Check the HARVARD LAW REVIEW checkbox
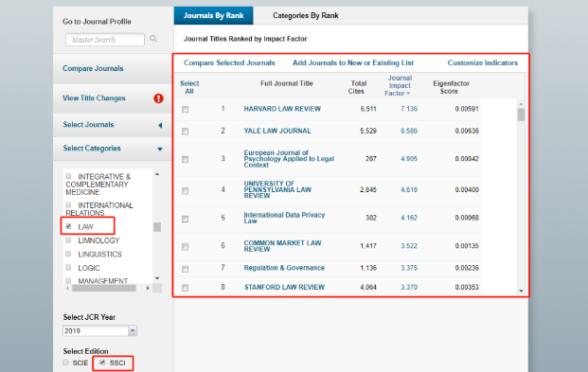The width and height of the screenshot is (588, 372). point(185,110)
